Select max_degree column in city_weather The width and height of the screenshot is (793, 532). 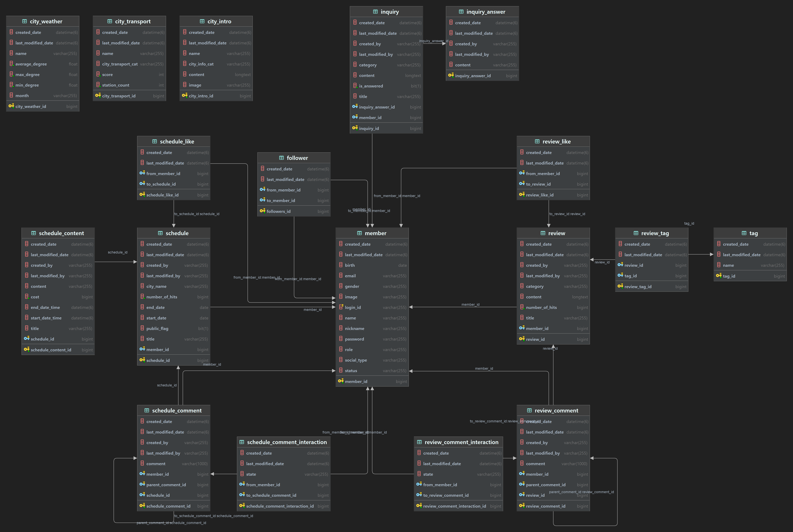(x=43, y=75)
